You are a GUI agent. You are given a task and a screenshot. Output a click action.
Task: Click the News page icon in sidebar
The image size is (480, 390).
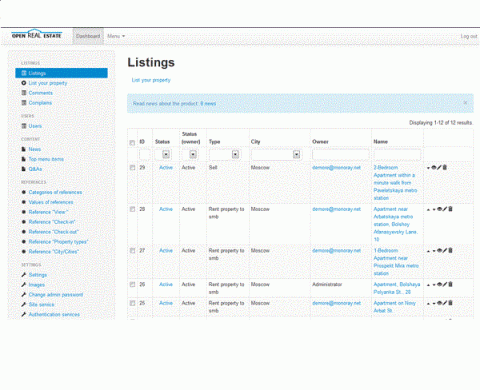pyautogui.click(x=24, y=149)
